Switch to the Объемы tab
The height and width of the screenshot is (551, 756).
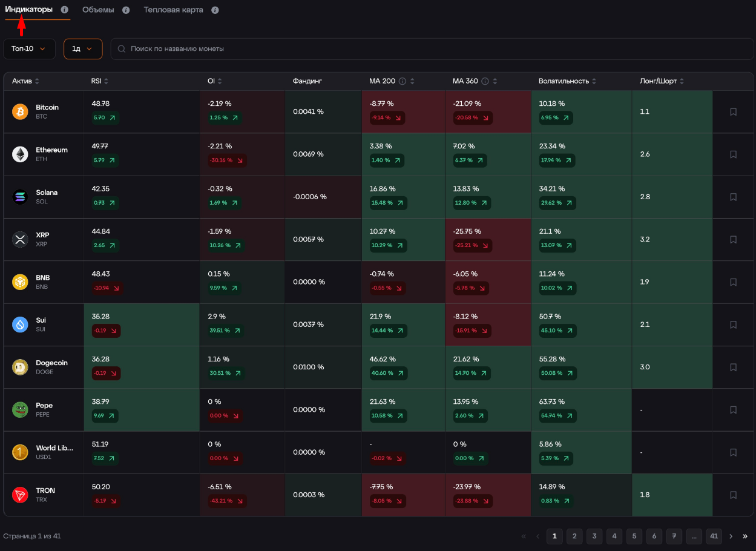[x=98, y=10]
